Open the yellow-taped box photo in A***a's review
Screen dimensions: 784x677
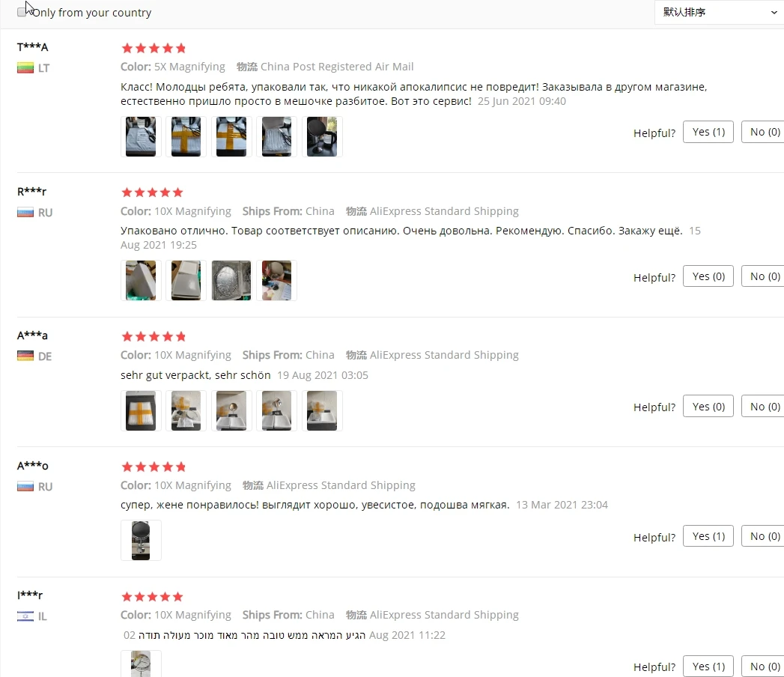141,410
